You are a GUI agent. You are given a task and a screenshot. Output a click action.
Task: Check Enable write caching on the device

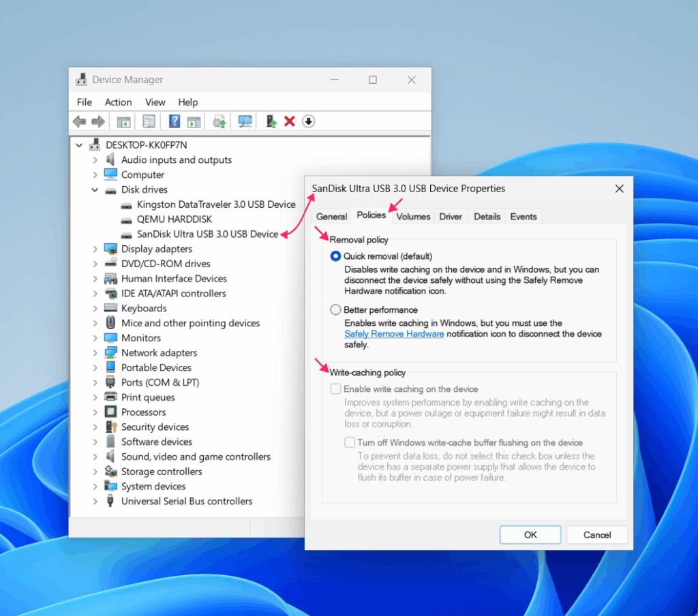click(335, 388)
